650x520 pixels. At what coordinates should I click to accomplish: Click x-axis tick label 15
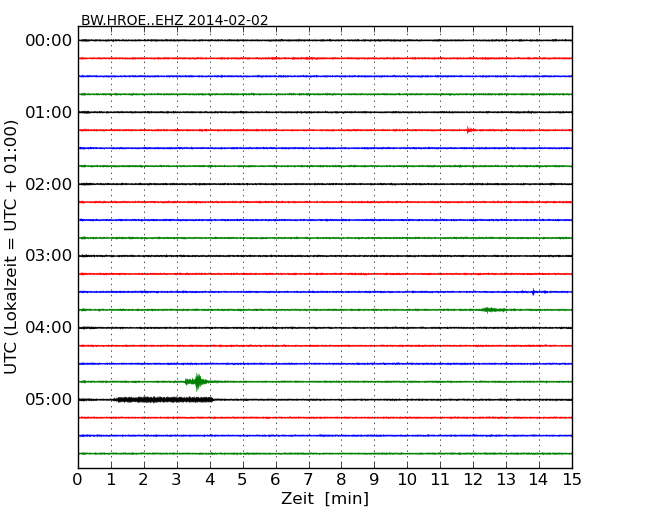point(572,480)
